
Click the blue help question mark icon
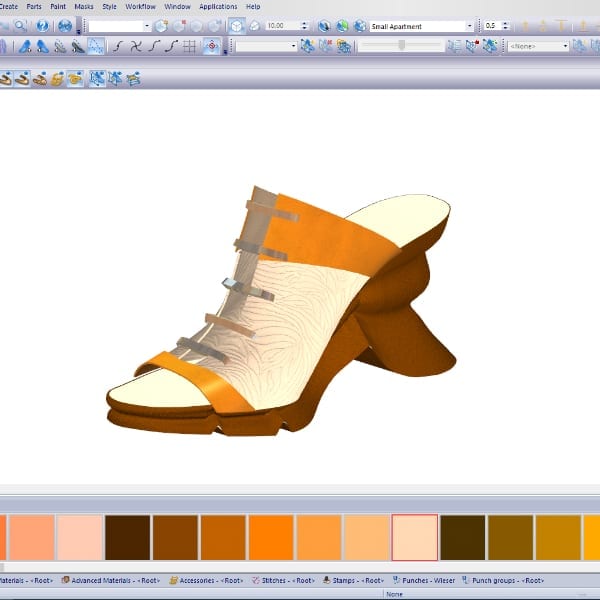pyautogui.click(x=42, y=26)
